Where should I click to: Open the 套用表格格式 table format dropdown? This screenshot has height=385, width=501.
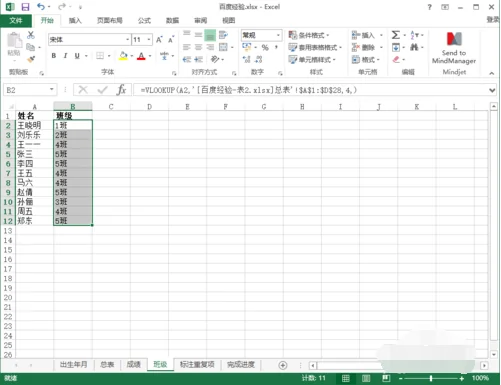click(315, 47)
